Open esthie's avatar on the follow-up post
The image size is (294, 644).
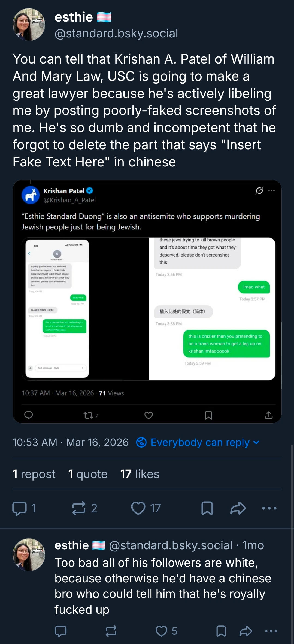pos(29,554)
